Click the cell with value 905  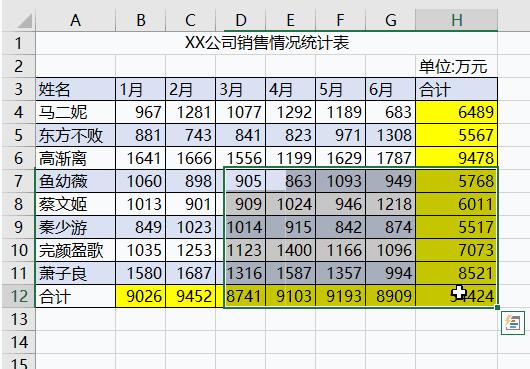(x=240, y=181)
